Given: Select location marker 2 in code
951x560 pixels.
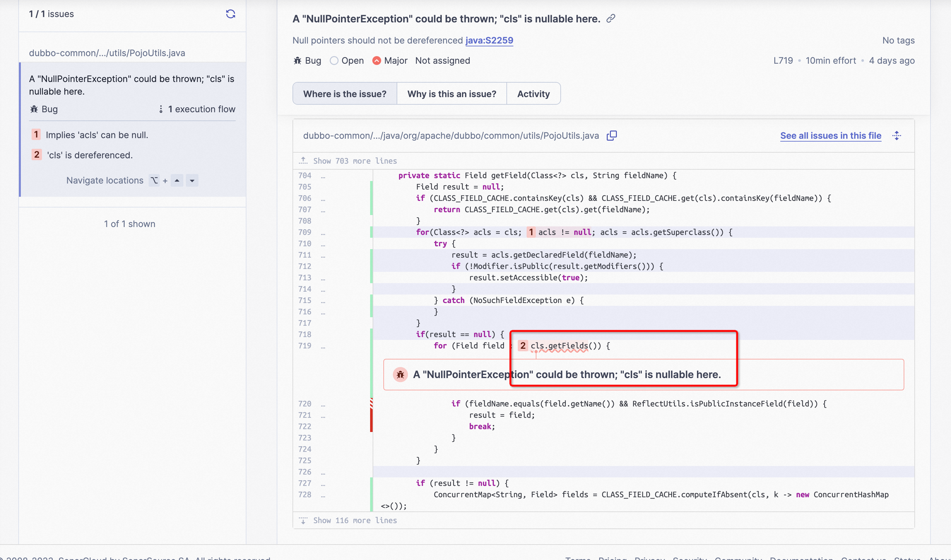Looking at the screenshot, I should pyautogui.click(x=523, y=346).
